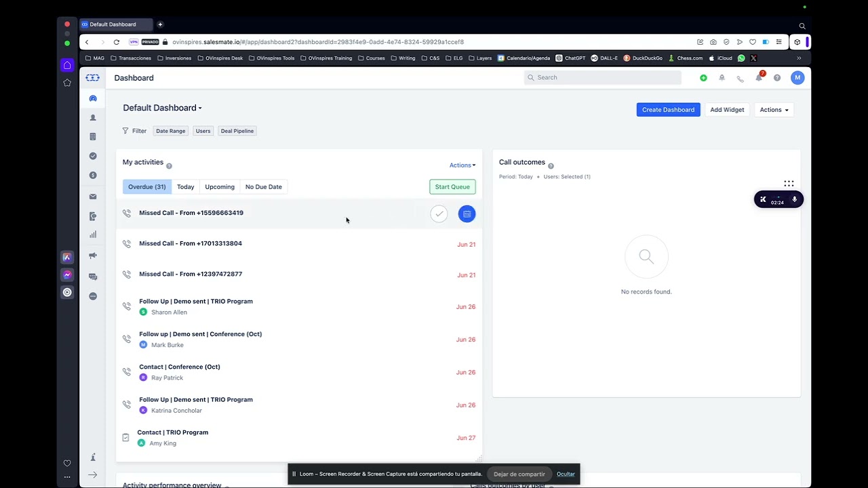
Task: Click the Add Widget button
Action: coord(727,110)
